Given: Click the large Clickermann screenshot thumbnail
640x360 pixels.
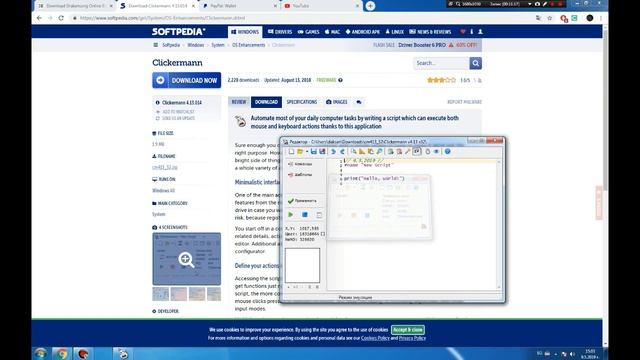Looking at the screenshot, I should [187, 259].
